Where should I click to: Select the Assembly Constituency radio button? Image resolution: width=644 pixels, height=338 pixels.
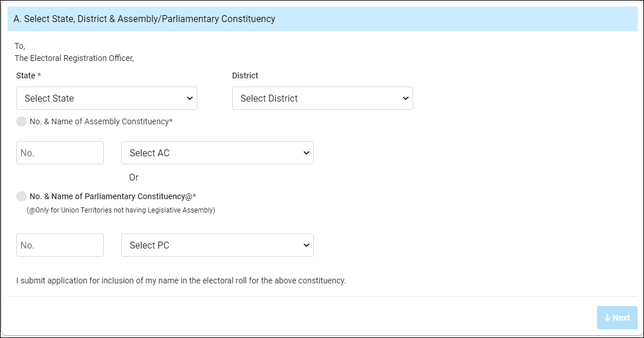click(x=21, y=121)
